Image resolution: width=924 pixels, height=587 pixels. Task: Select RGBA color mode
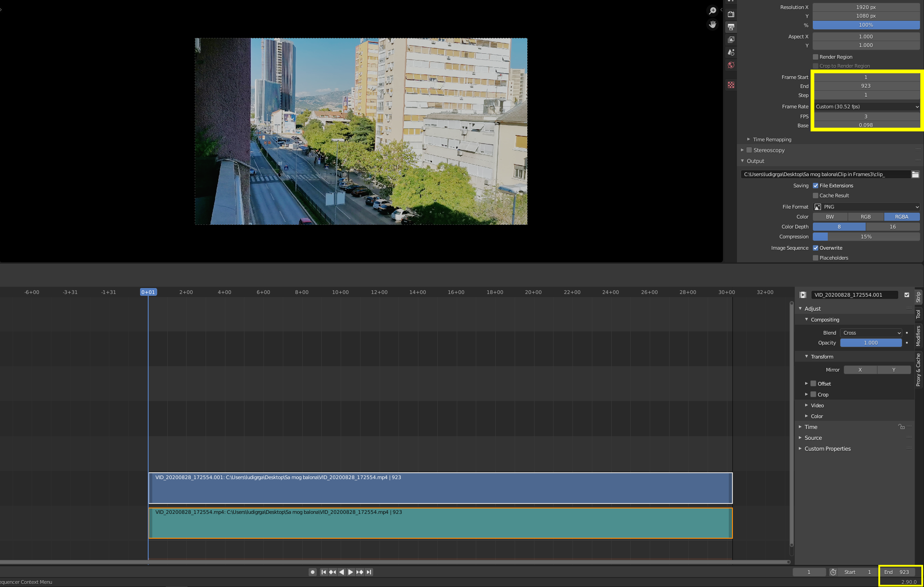click(x=902, y=217)
